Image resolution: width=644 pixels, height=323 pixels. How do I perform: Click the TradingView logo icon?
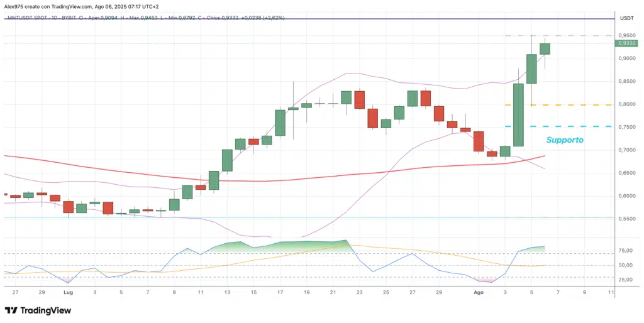11,310
